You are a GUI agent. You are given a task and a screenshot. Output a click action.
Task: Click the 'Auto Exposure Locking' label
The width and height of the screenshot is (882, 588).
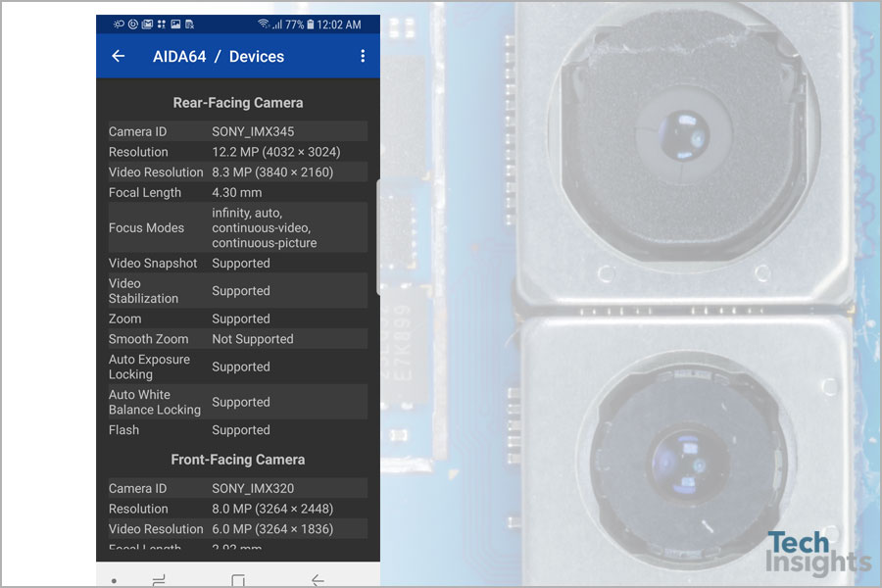click(149, 367)
